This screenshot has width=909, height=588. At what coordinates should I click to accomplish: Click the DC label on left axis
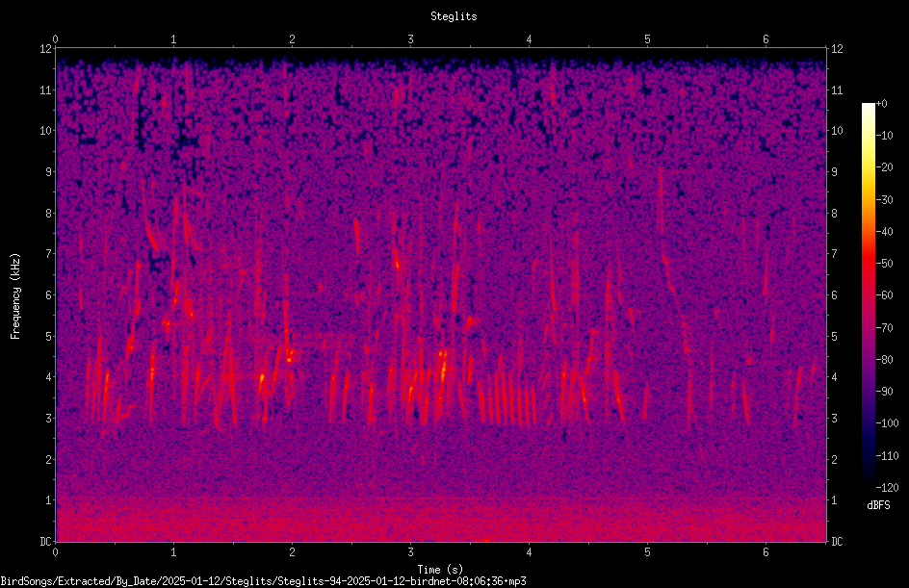click(x=45, y=542)
